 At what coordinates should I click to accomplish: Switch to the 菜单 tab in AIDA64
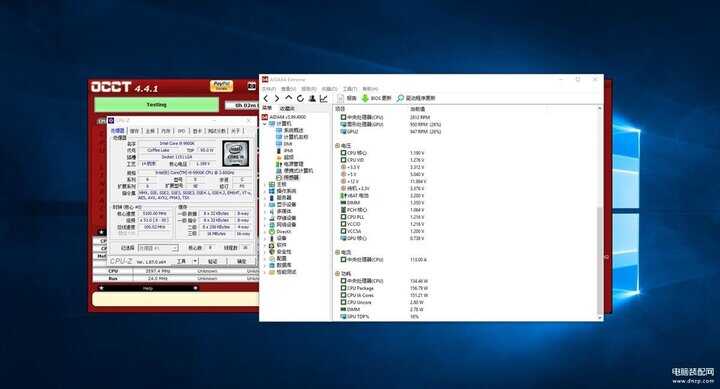pos(267,109)
